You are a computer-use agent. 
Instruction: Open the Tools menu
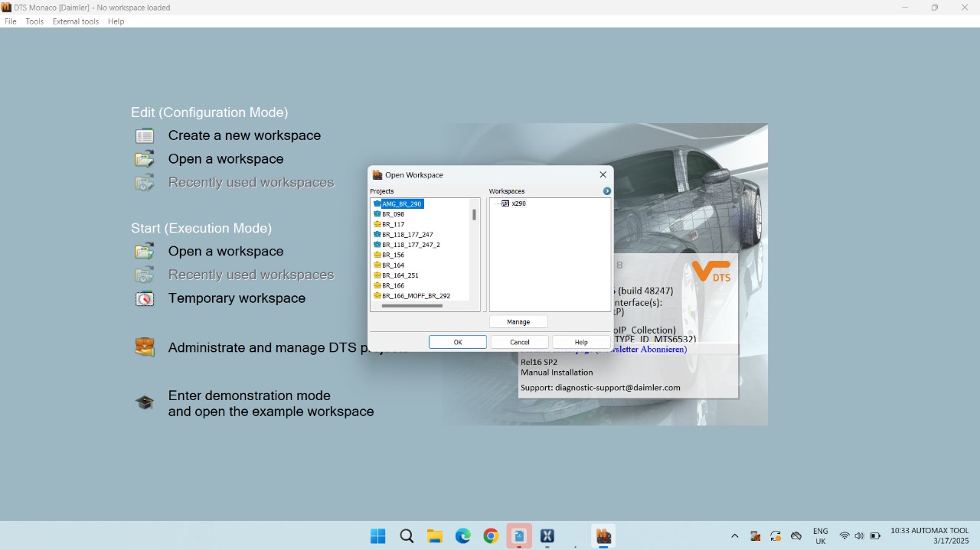pos(34,21)
